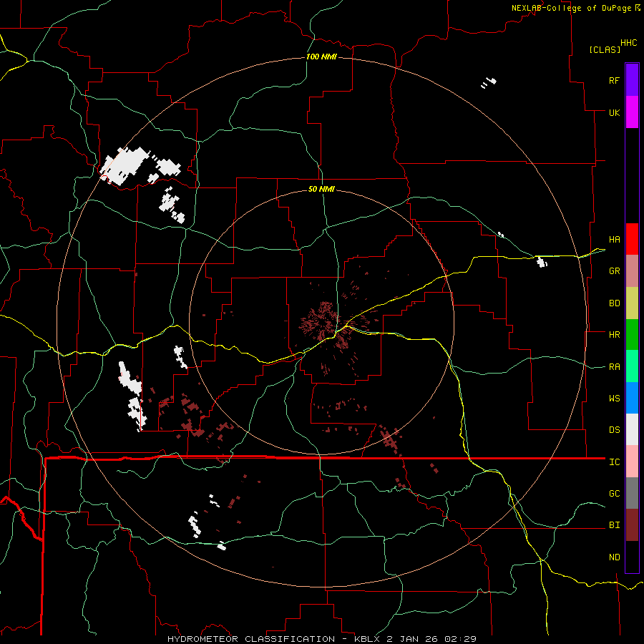Click the IC legend label text
Screen dimensions: 644x644
coord(614,462)
